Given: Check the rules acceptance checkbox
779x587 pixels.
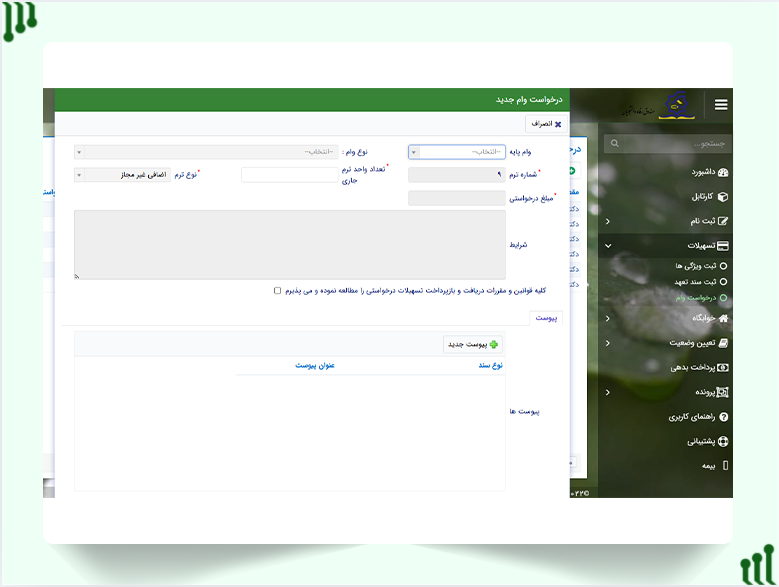Looking at the screenshot, I should (x=278, y=291).
